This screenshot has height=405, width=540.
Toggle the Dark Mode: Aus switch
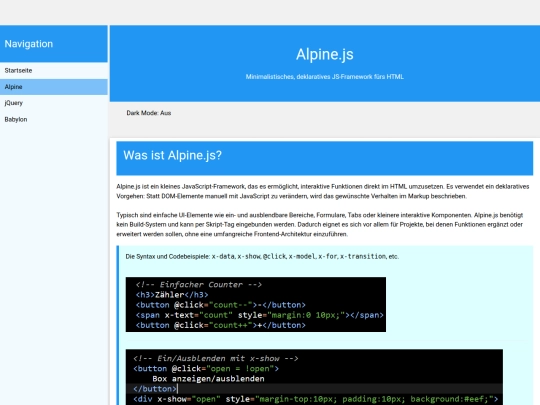coord(148,113)
